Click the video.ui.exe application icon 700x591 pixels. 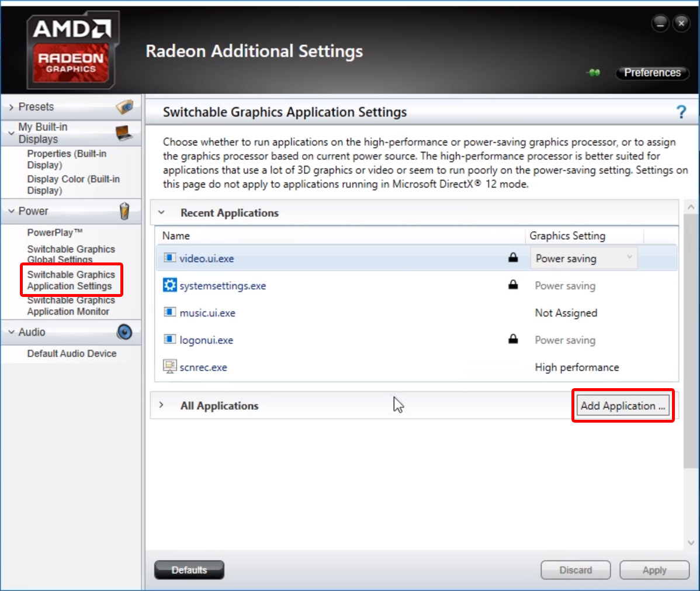click(x=169, y=258)
